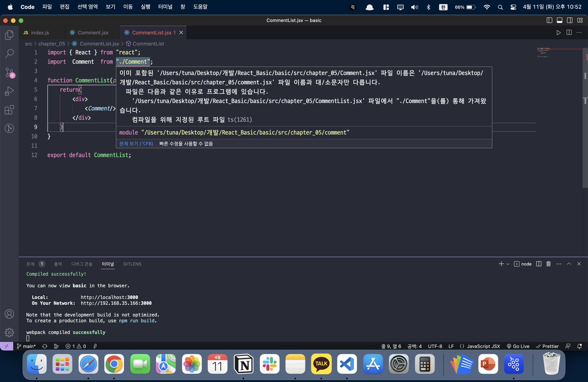Open editor More Actions ellipsis
The image size is (588, 382).
click(x=579, y=32)
